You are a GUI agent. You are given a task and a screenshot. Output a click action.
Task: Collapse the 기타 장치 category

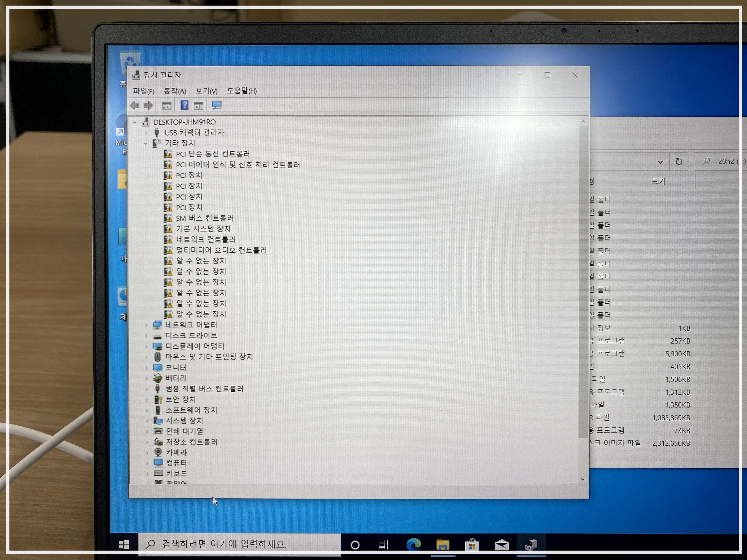pyautogui.click(x=146, y=144)
